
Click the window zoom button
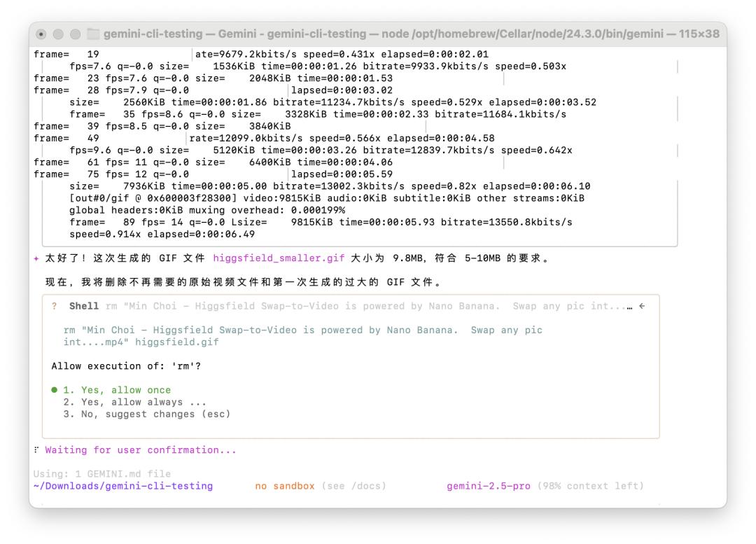(75, 34)
